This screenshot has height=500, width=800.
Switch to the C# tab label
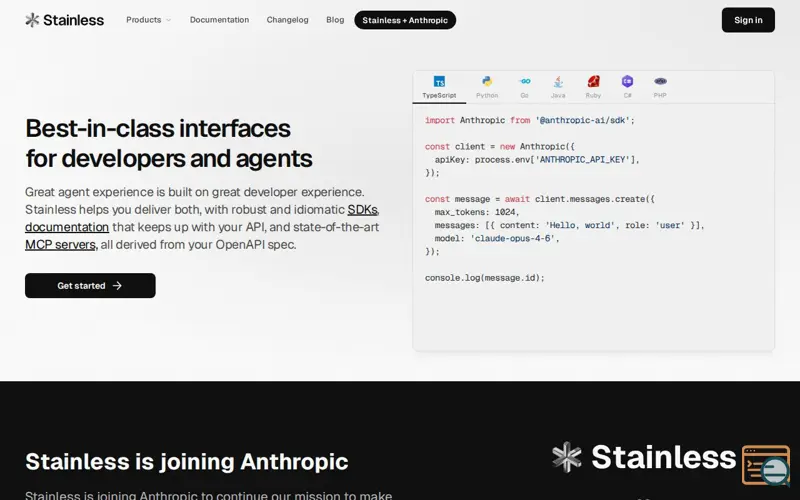coord(627,95)
